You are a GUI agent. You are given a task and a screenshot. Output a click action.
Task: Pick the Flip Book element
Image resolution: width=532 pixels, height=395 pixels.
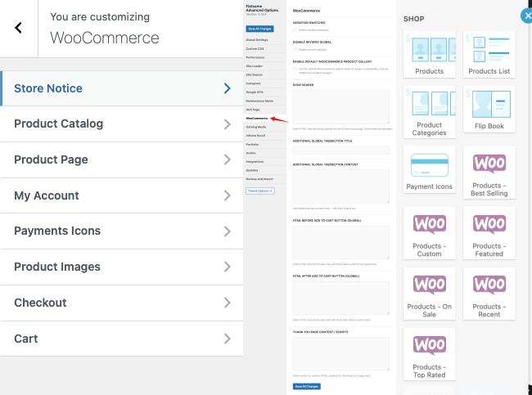click(x=489, y=109)
